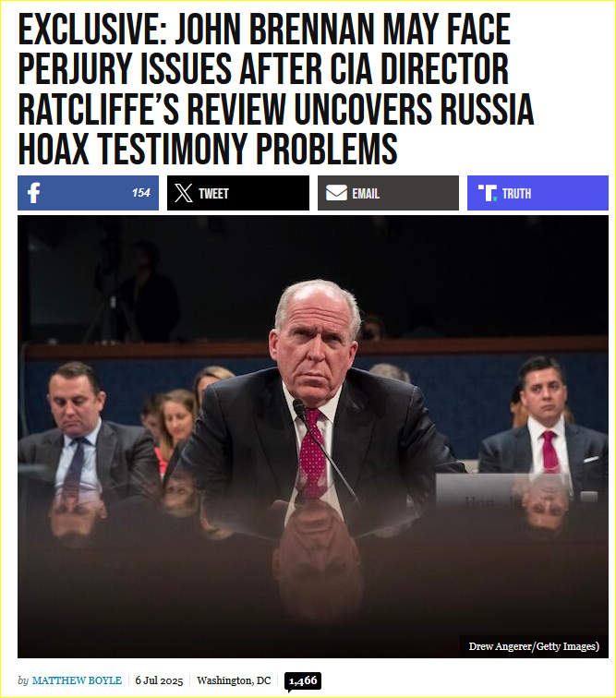The width and height of the screenshot is (616, 698).
Task: Click the Washington, DC location text
Action: coord(234,680)
